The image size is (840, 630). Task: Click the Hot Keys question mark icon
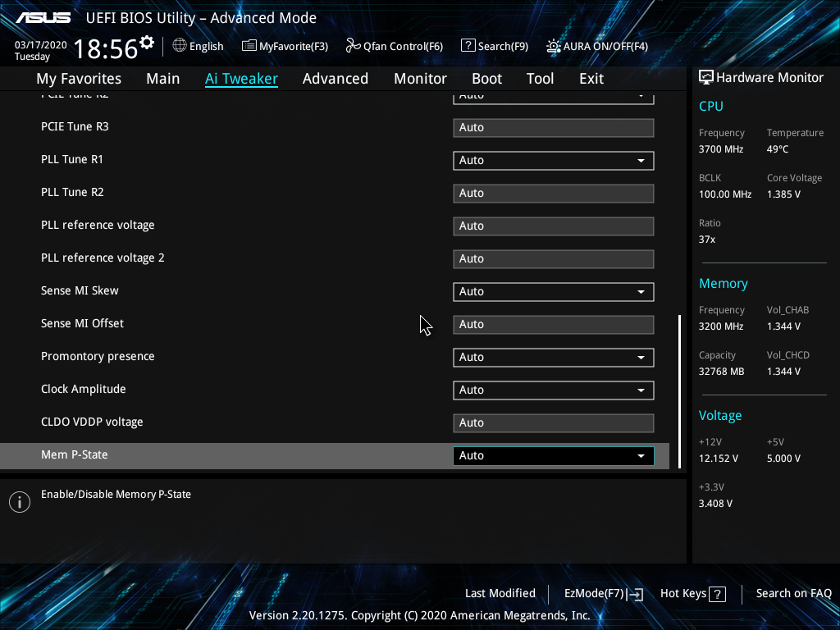(717, 594)
